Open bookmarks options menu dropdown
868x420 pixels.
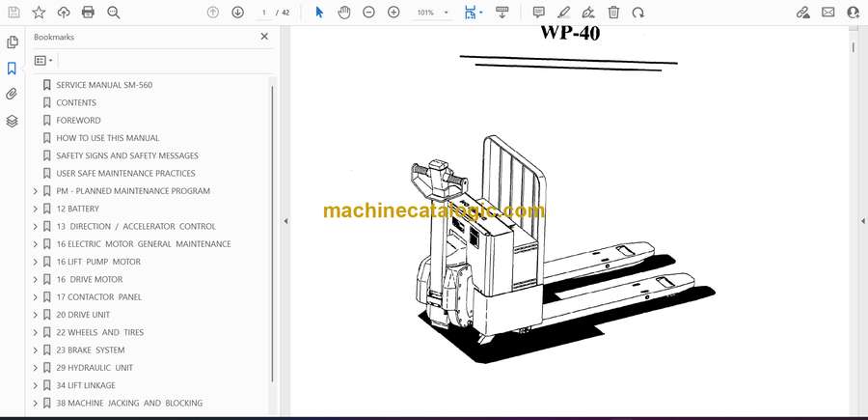43,61
